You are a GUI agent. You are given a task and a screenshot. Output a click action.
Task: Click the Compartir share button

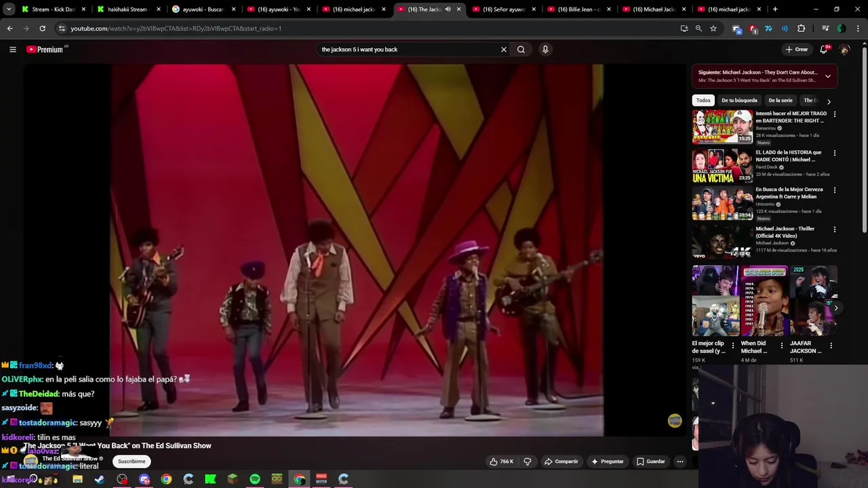561,462
